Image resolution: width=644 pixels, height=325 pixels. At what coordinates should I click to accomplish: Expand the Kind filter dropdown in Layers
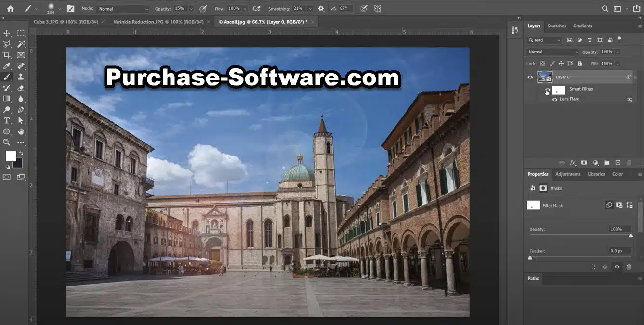pyautogui.click(x=544, y=40)
